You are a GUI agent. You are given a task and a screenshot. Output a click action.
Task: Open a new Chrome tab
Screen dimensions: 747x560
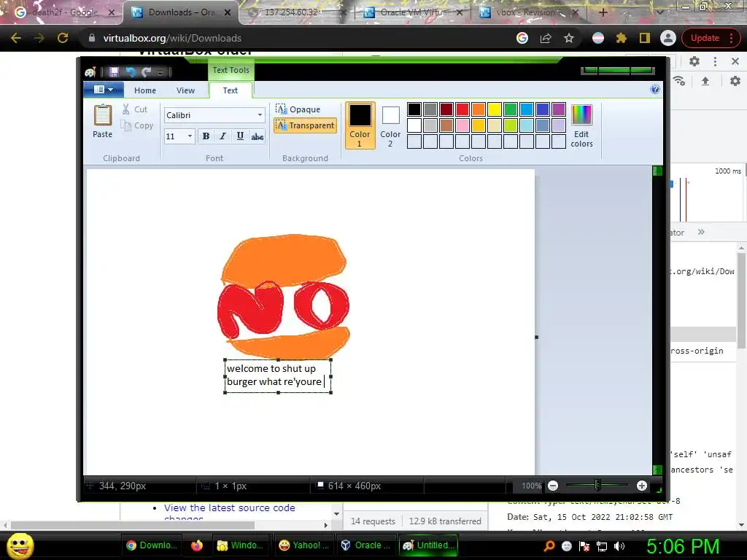(603, 12)
